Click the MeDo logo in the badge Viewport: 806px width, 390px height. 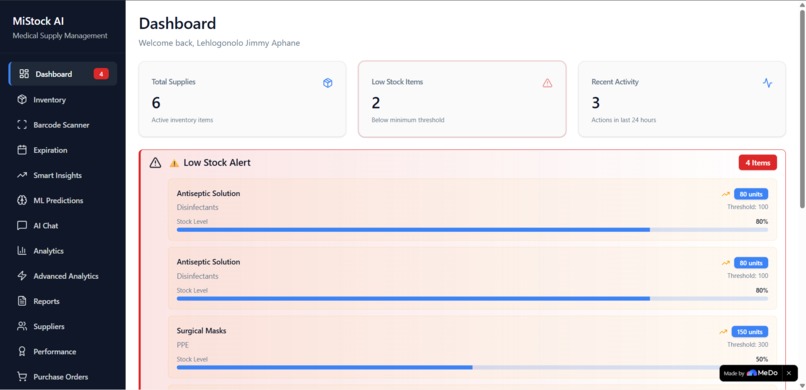(762, 373)
